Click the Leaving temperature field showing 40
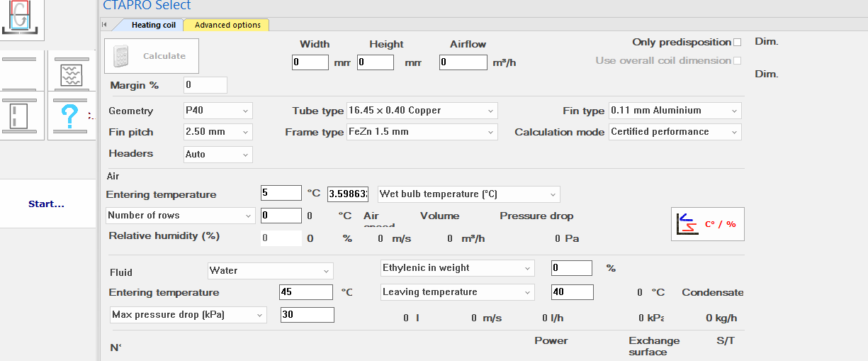Image resolution: width=868 pixels, height=361 pixels. 573,292
